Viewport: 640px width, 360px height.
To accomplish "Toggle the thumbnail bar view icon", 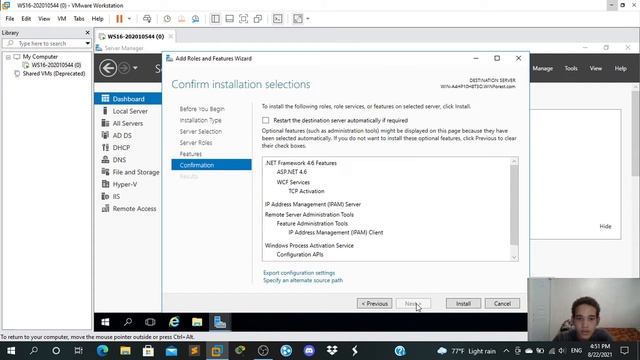I will [229, 19].
